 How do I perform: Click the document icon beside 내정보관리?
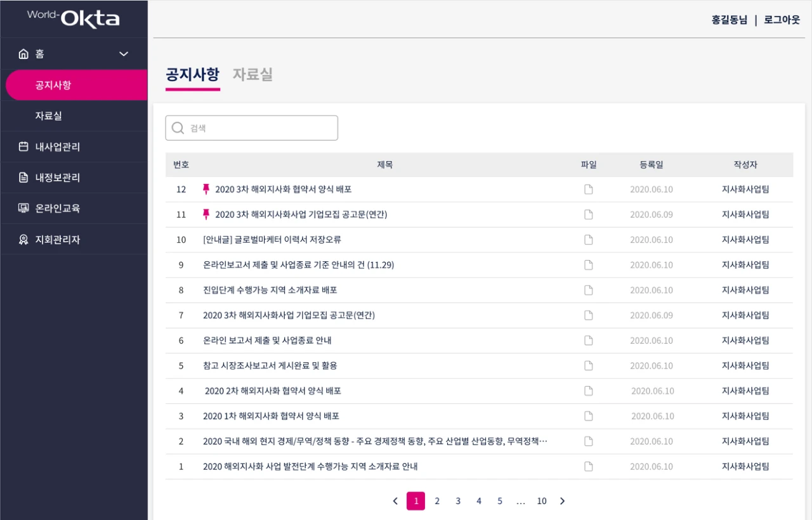click(x=23, y=178)
